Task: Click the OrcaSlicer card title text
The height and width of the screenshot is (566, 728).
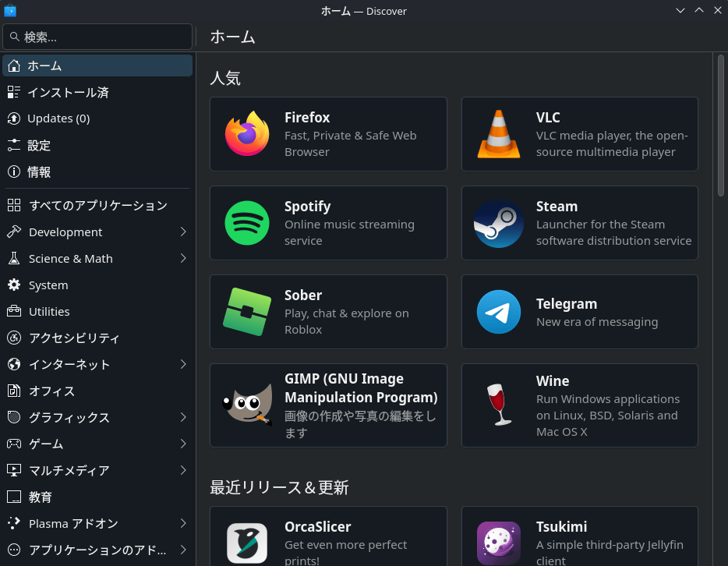Action: pyautogui.click(x=317, y=527)
